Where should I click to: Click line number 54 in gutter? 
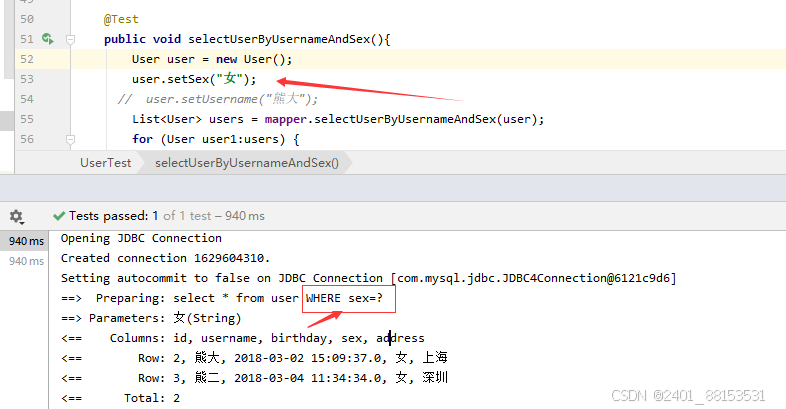point(27,99)
